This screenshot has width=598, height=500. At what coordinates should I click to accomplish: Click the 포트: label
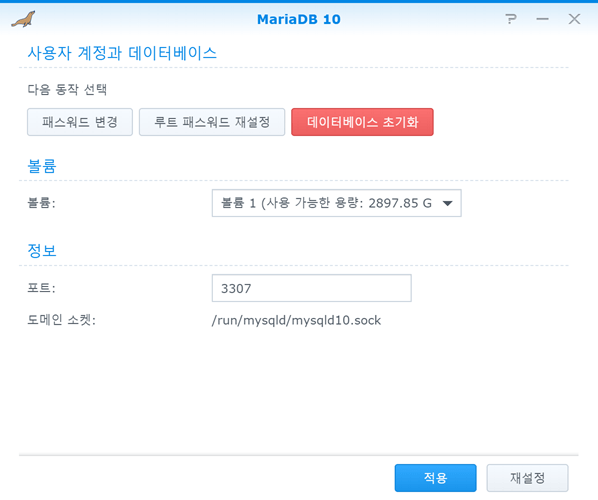click(x=41, y=288)
